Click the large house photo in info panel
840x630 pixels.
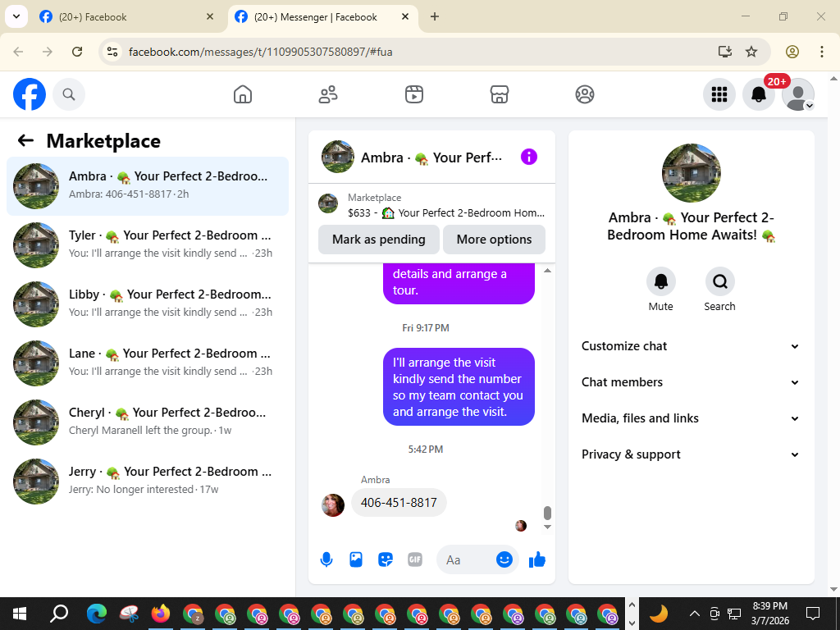tap(691, 173)
